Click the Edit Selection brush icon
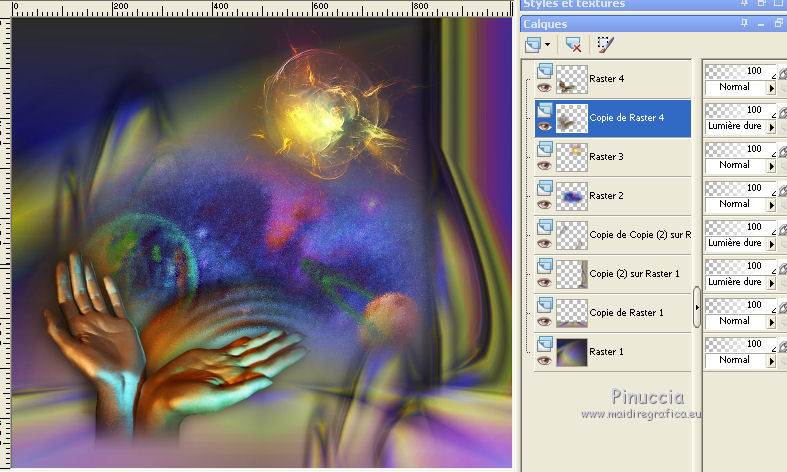 605,45
